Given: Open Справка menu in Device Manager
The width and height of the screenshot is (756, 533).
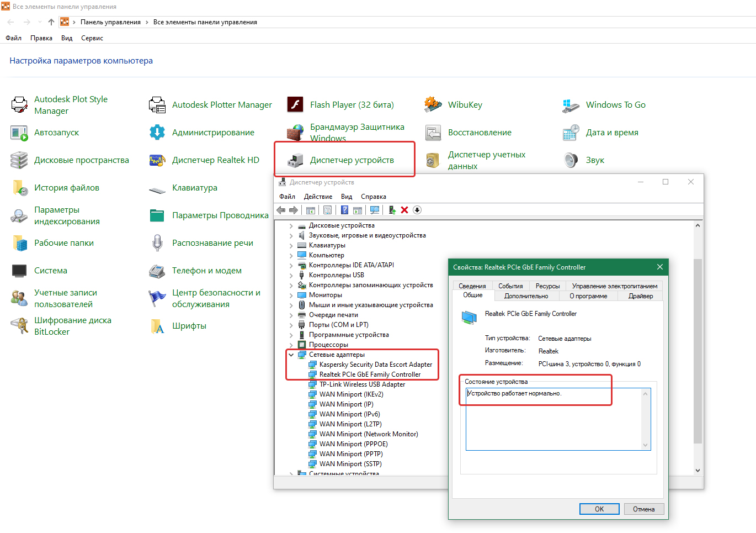Looking at the screenshot, I should coord(374,197).
